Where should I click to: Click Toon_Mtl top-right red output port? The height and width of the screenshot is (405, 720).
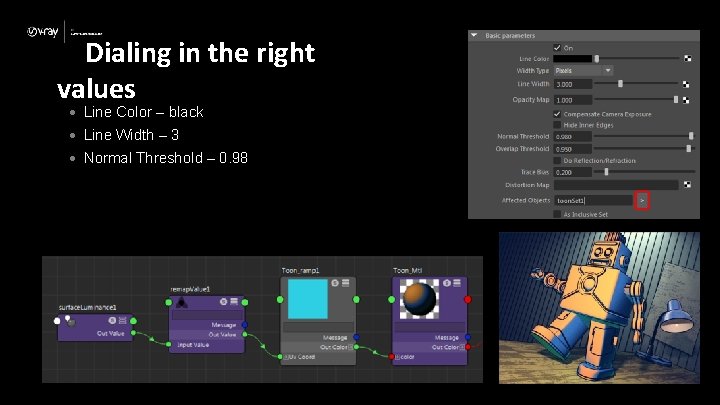tap(467, 299)
